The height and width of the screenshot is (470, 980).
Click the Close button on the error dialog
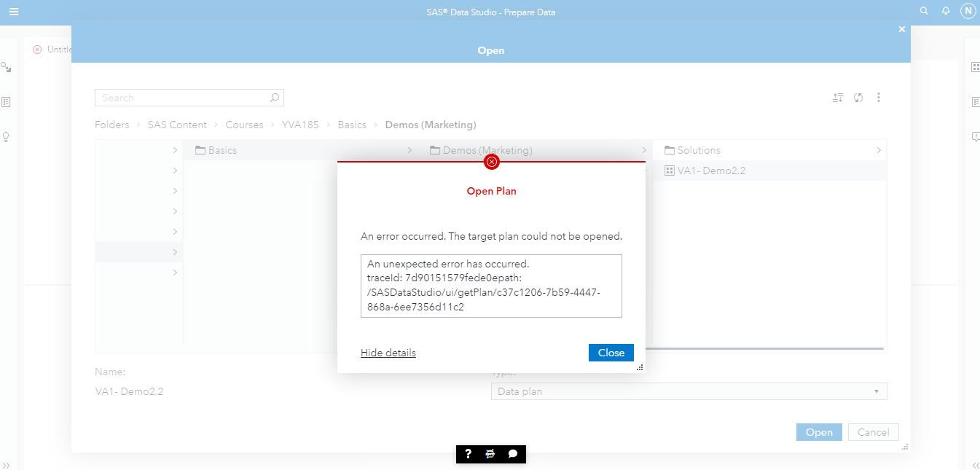coord(611,353)
